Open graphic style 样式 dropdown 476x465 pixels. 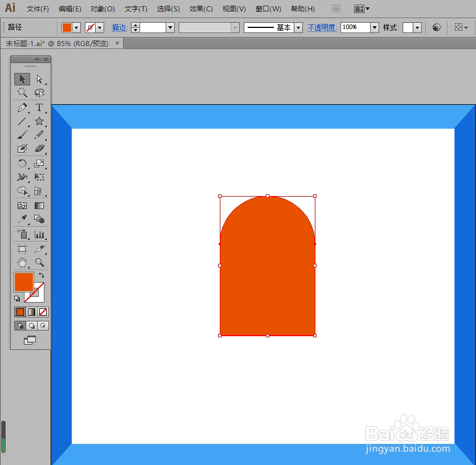[x=418, y=28]
